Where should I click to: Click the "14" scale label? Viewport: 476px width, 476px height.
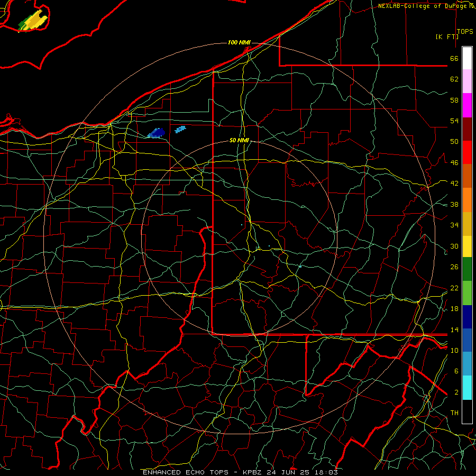point(454,329)
